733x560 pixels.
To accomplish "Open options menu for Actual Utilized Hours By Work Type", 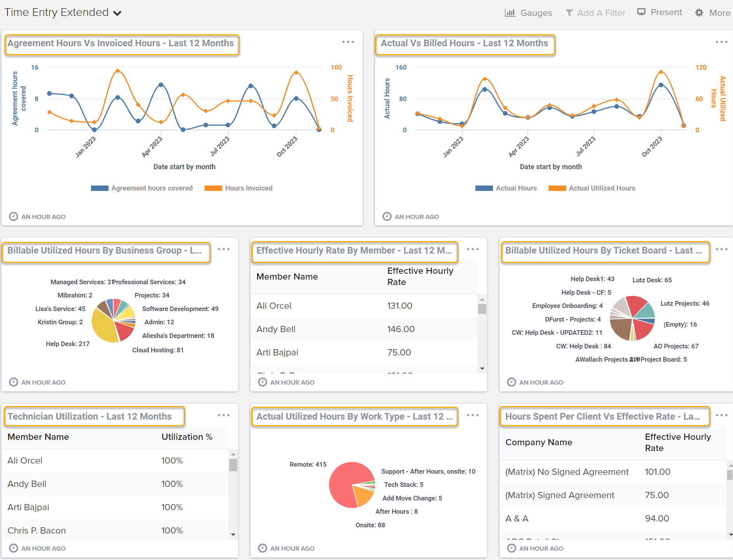I will click(x=472, y=415).
